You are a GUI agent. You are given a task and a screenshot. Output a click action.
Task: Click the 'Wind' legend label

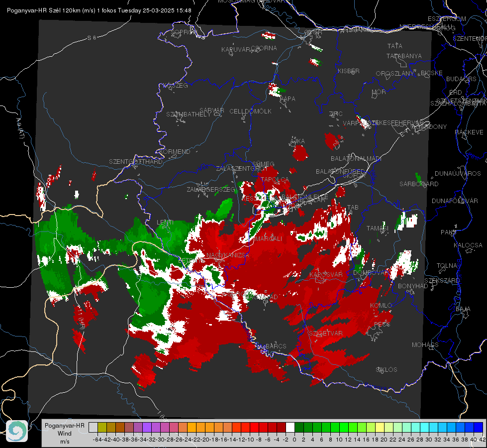coord(64,434)
